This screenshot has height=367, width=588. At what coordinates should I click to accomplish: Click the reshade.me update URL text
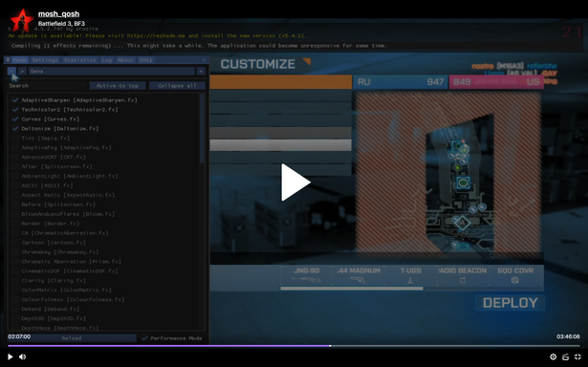156,35
